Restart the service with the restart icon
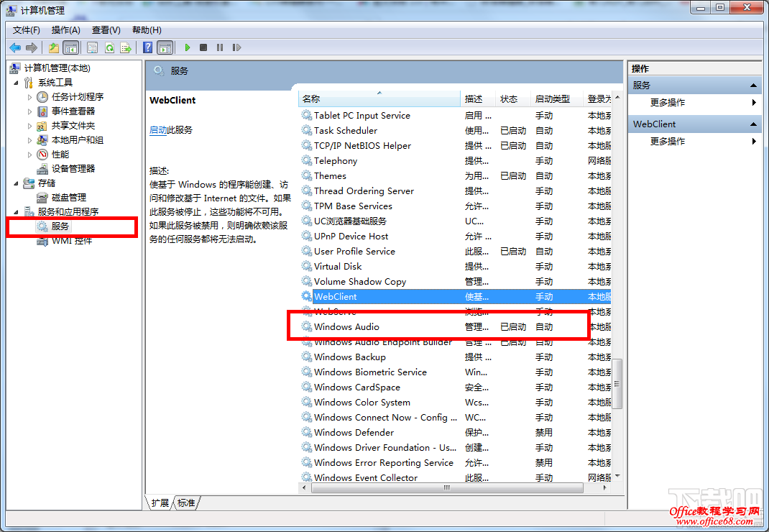The image size is (769, 532). (x=237, y=47)
